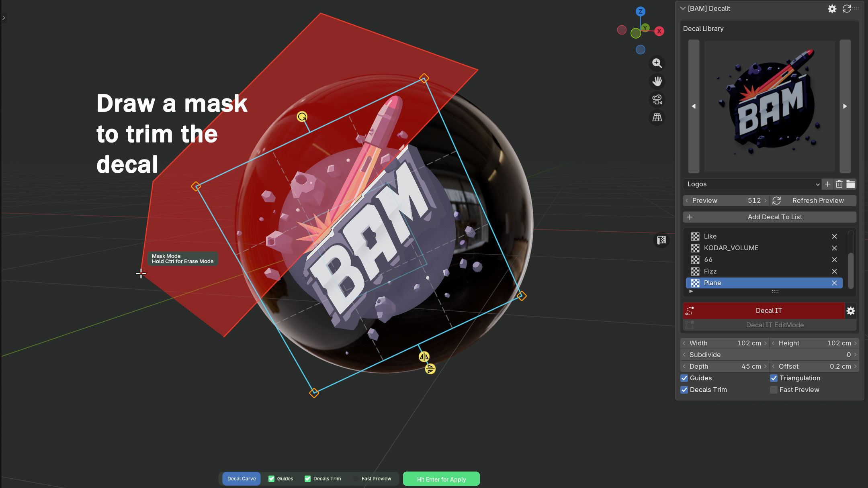The height and width of the screenshot is (488, 868).
Task: Open the decal library folder icon
Action: [851, 184]
